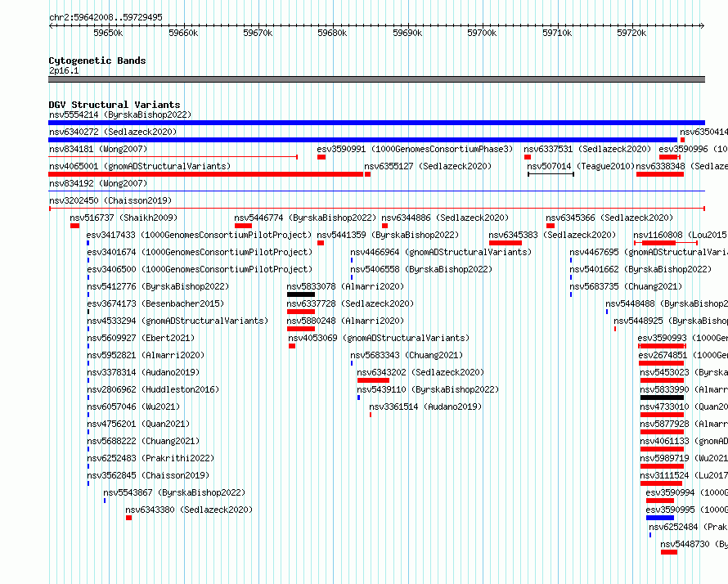Click the DGV Structural Variants track title

[115, 105]
